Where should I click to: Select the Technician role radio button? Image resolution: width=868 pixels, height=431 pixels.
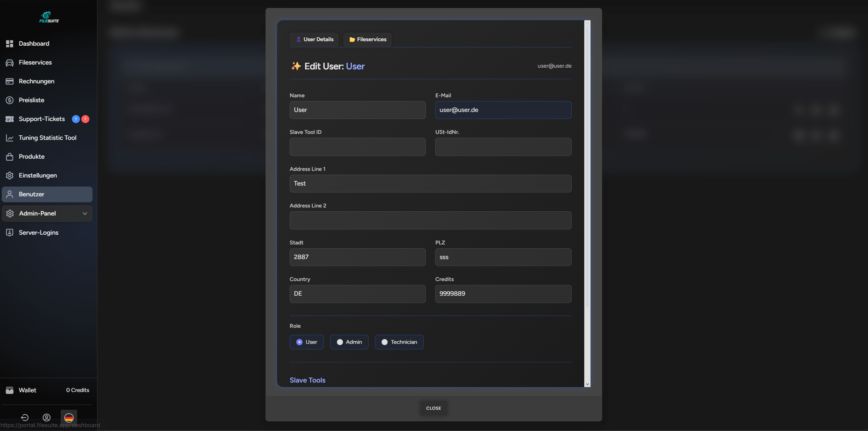385,342
